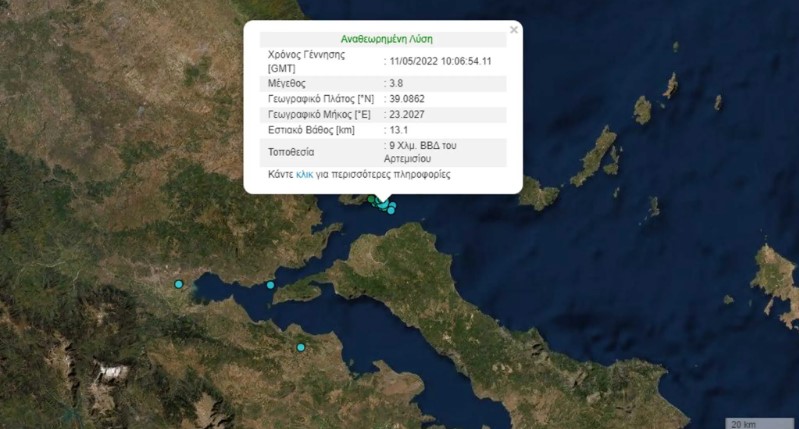
Task: Open the "κλικ" link for more information
Action: pos(304,175)
